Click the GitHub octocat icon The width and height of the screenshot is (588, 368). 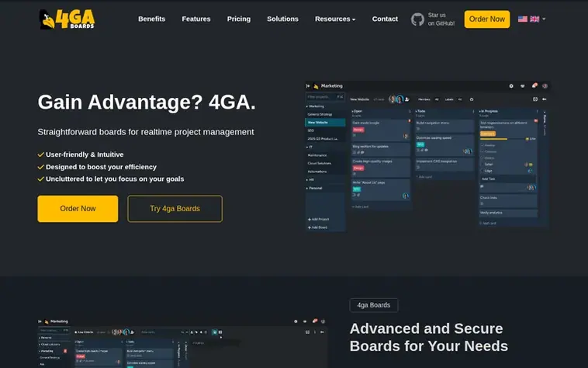pos(417,19)
